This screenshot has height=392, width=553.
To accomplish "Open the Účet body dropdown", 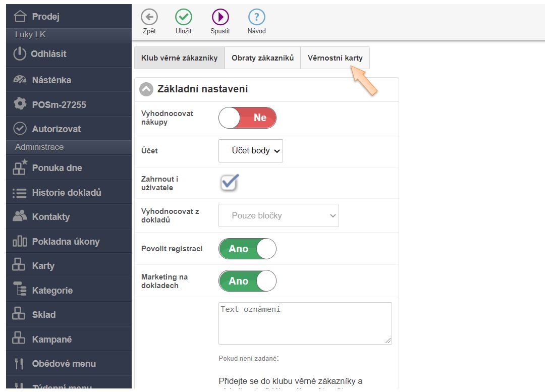I will coord(251,151).
